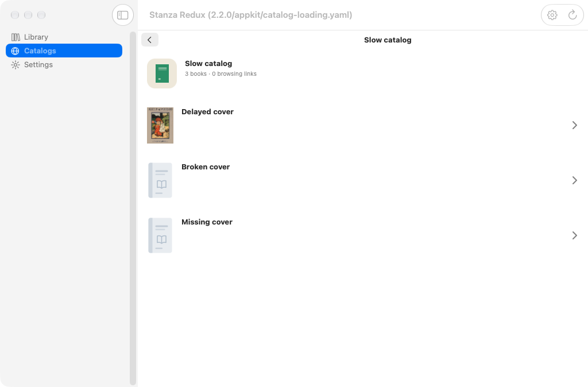Open the gear settings icon in toolbar
Image resolution: width=588 pixels, height=387 pixels.
[552, 15]
